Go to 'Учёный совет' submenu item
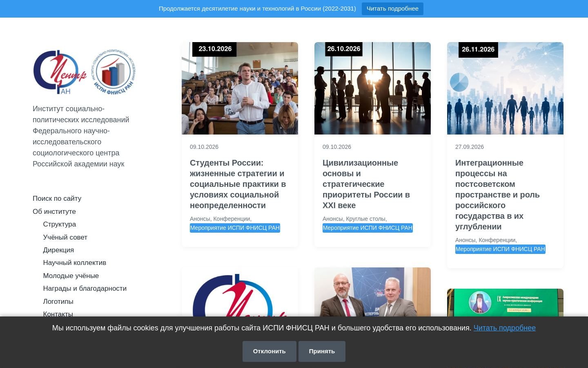The width and height of the screenshot is (588, 368). [x=65, y=237]
